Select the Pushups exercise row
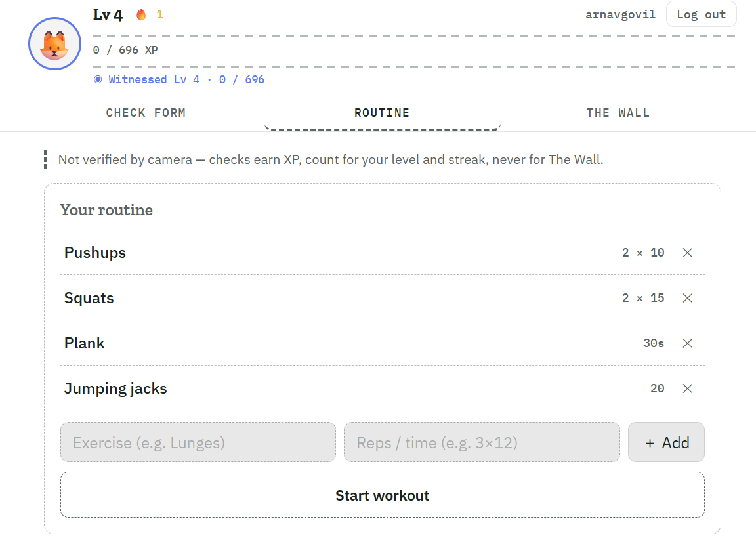Viewport: 756px width, 544px height. (x=383, y=253)
